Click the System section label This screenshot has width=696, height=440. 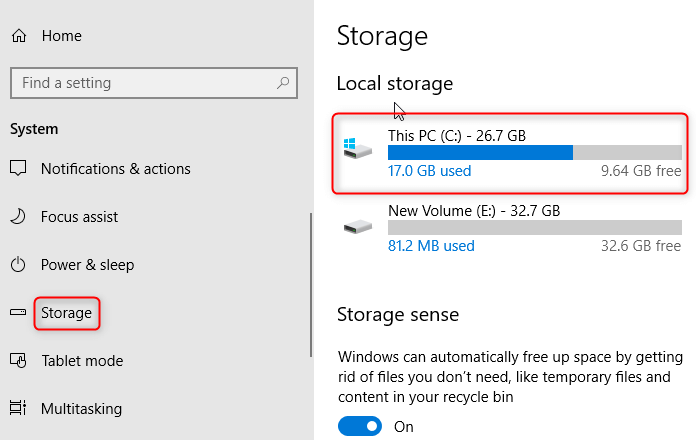tap(34, 129)
